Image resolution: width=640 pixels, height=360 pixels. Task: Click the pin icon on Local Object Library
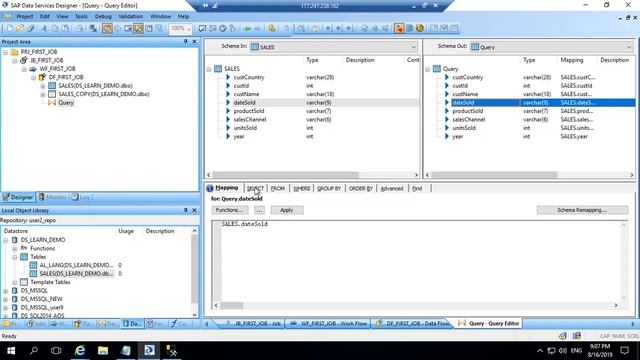pyautogui.click(x=185, y=210)
